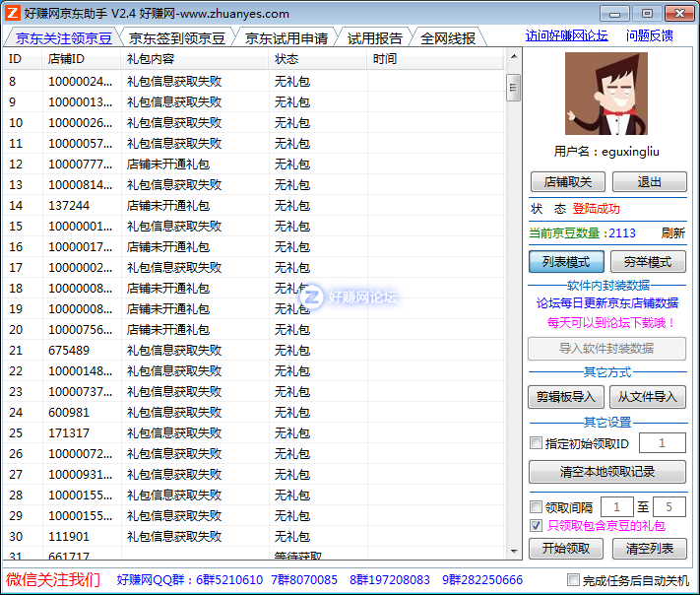Click the initial ID input field
Image resolution: width=700 pixels, height=595 pixels.
coord(662,443)
